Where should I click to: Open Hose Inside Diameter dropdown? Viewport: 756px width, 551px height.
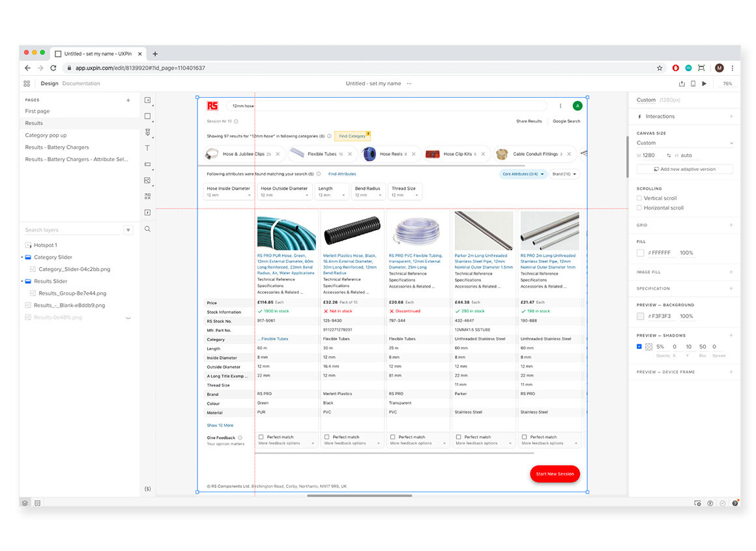click(x=229, y=192)
